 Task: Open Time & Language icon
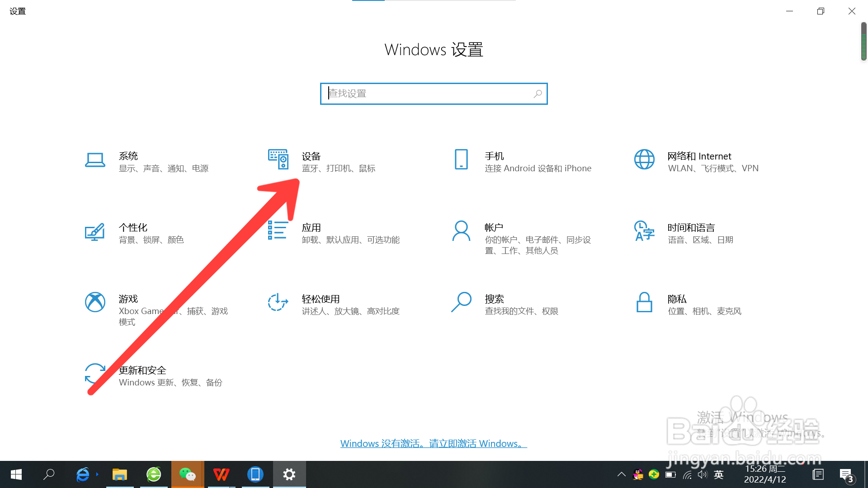(644, 231)
